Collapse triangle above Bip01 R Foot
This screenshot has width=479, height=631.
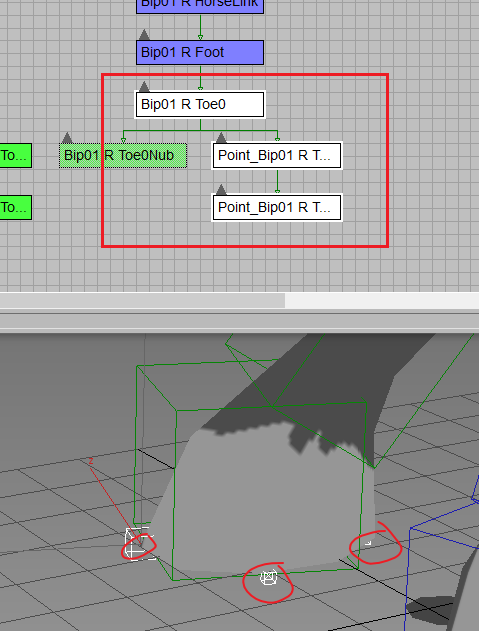click(144, 35)
